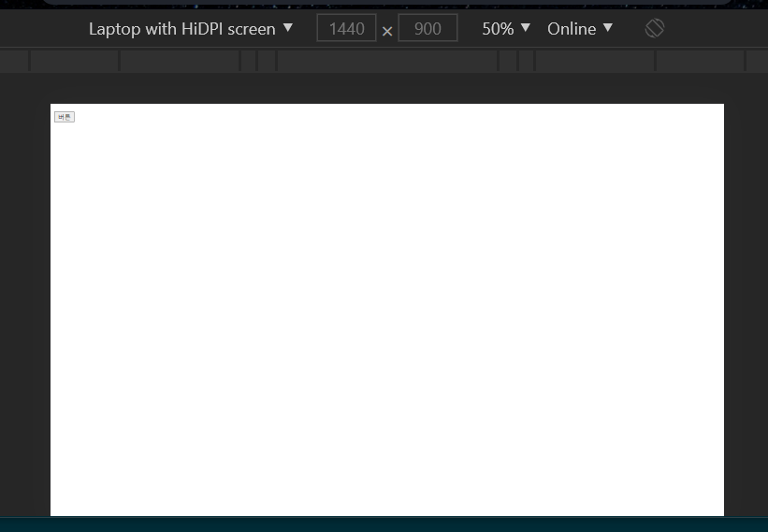Screen dimensions: 768x532
Task: Click the rotate device orientation icon
Action: click(x=655, y=28)
